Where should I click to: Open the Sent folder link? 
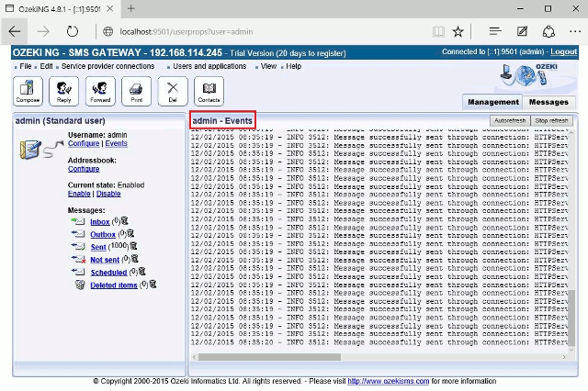[98, 247]
